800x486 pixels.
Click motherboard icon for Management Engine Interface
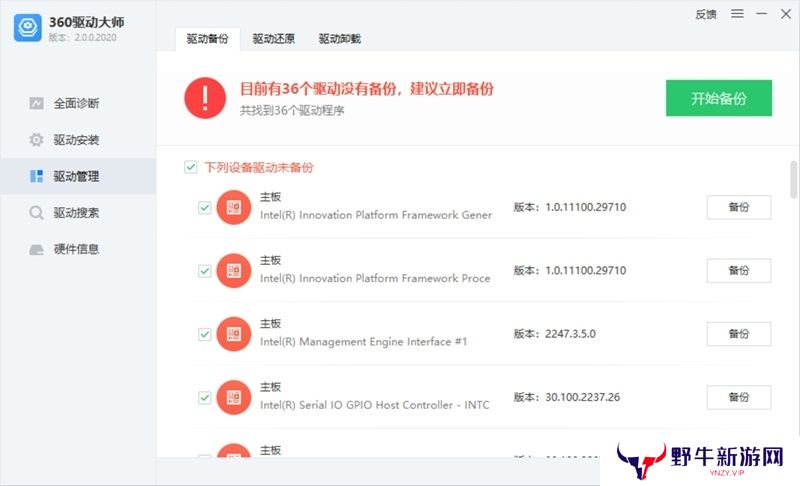click(234, 334)
